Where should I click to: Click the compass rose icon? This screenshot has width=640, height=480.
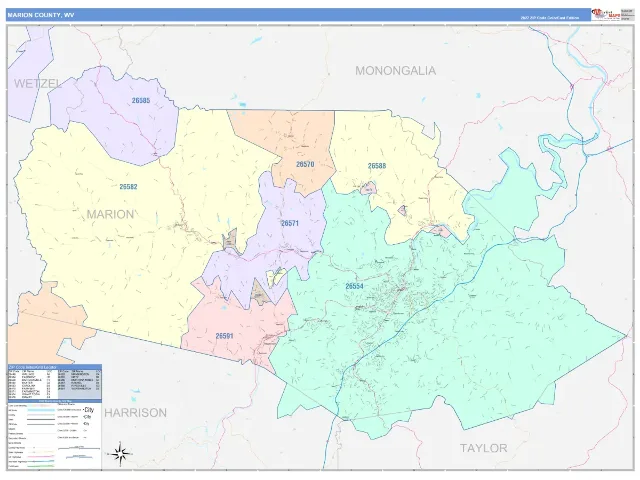tap(120, 453)
